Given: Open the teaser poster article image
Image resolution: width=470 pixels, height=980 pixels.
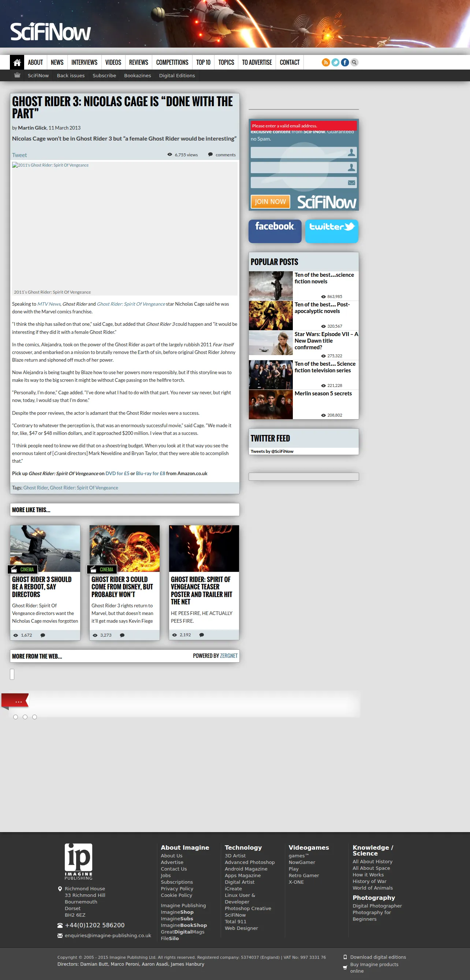Looking at the screenshot, I should click(x=204, y=548).
